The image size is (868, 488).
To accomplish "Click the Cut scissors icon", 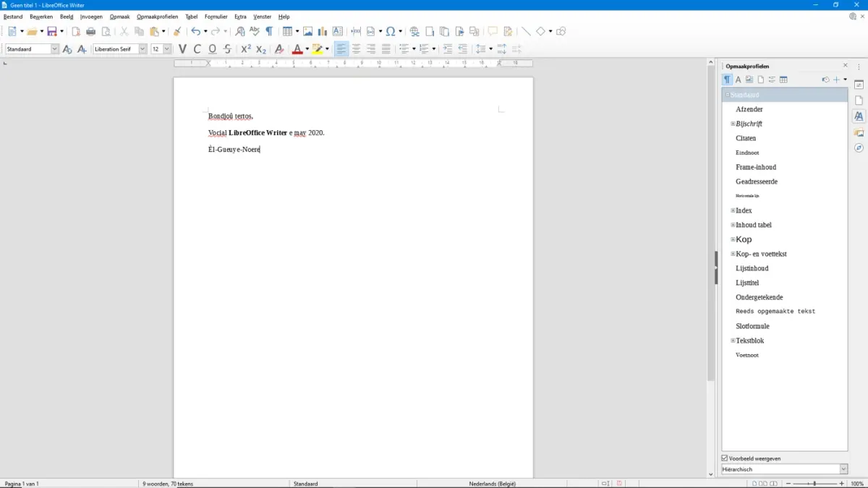I will click(124, 31).
